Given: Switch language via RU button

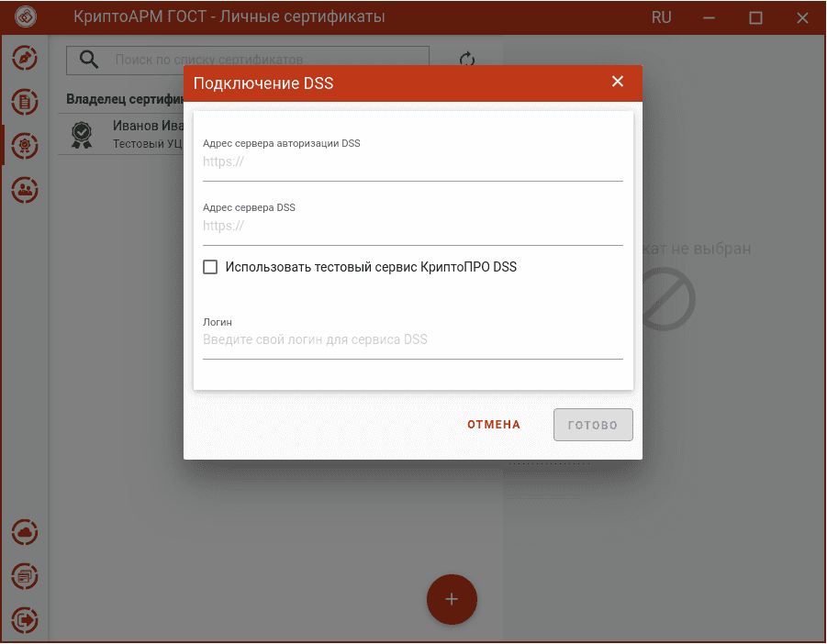Looking at the screenshot, I should (x=662, y=17).
